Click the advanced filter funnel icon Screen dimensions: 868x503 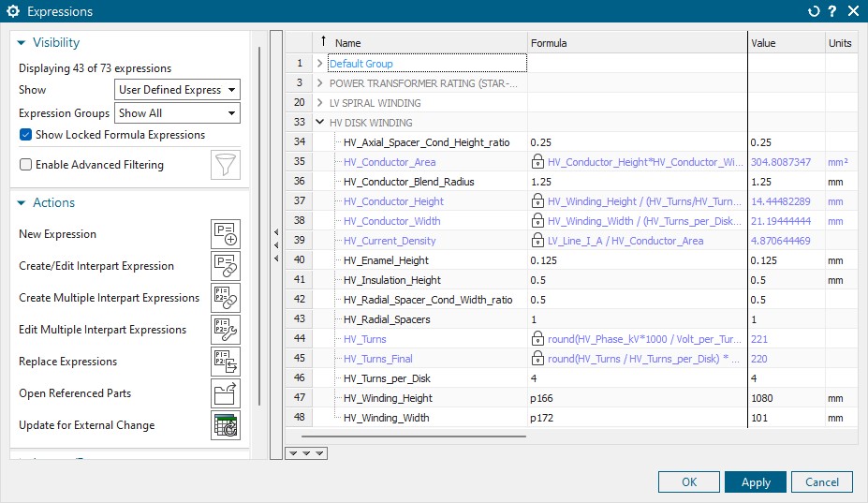225,165
